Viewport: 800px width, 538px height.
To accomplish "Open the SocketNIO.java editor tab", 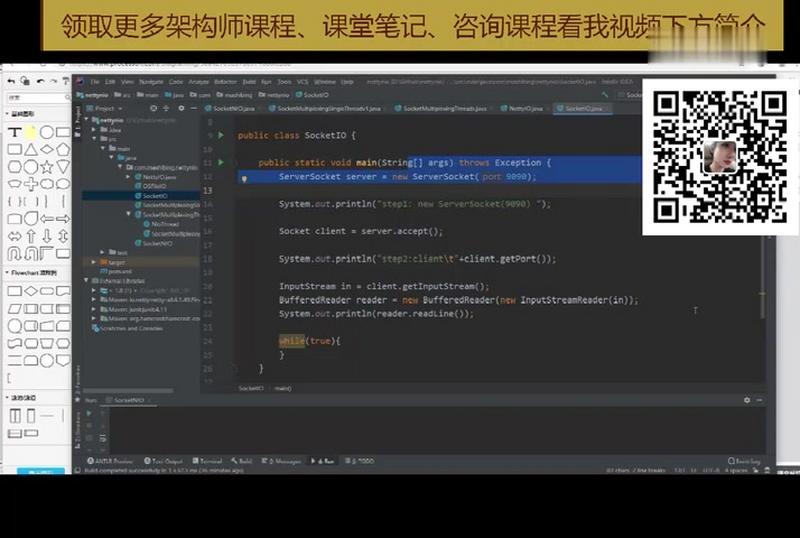I will 231,108.
